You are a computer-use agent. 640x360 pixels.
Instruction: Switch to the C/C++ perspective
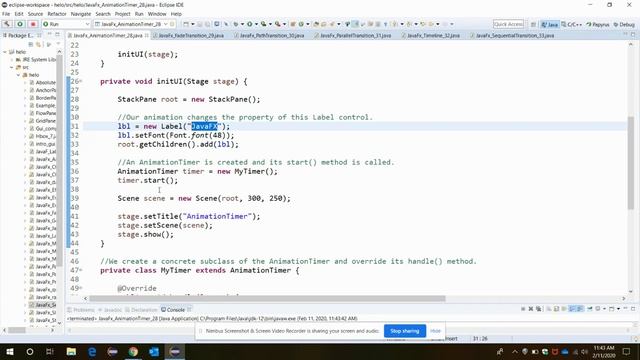point(571,24)
